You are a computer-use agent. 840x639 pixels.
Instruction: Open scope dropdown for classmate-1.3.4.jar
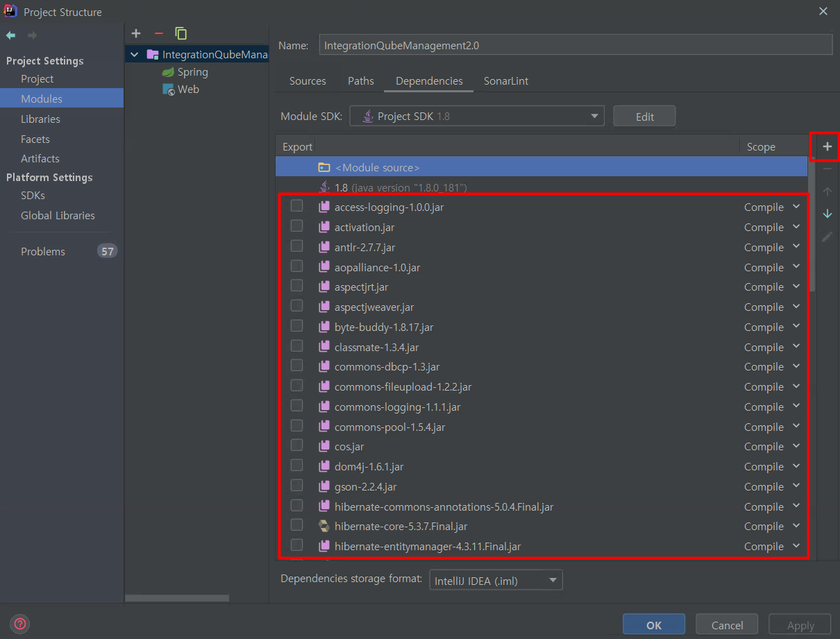[796, 346]
